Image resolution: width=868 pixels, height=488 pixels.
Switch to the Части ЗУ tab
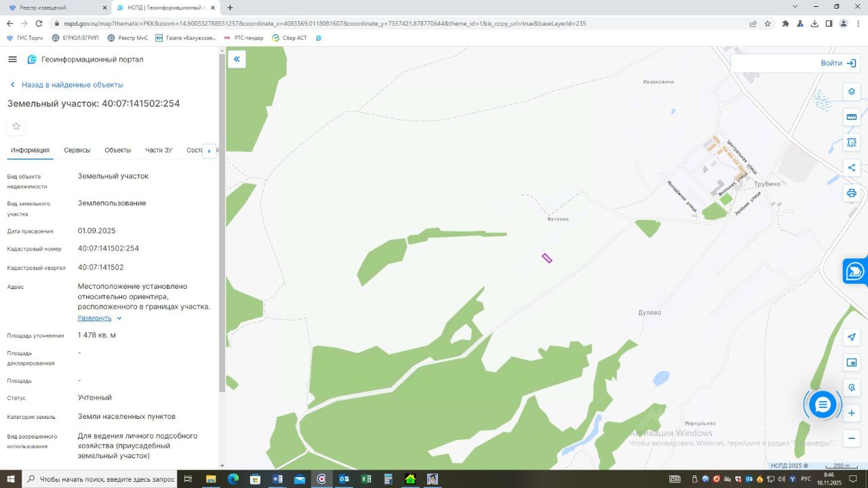coord(159,150)
